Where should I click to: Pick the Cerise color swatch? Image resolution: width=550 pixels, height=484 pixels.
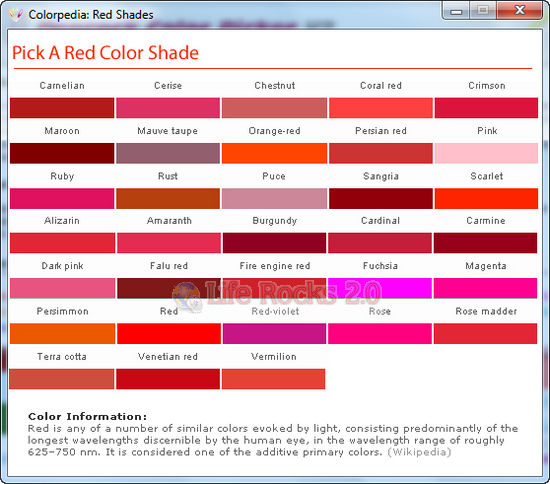[168, 108]
